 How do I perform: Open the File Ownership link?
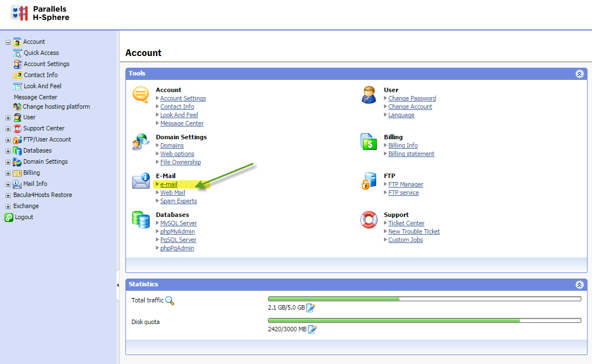180,162
